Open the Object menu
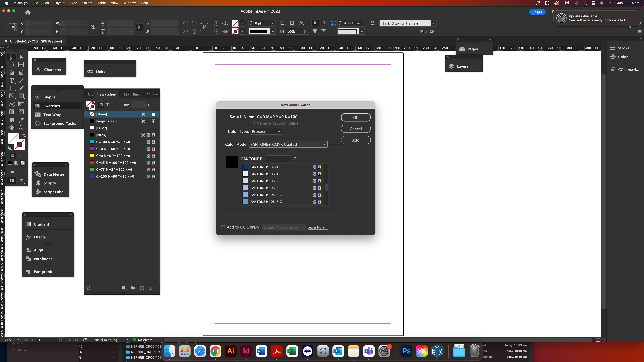Image resolution: width=644 pixels, height=362 pixels. (87, 3)
